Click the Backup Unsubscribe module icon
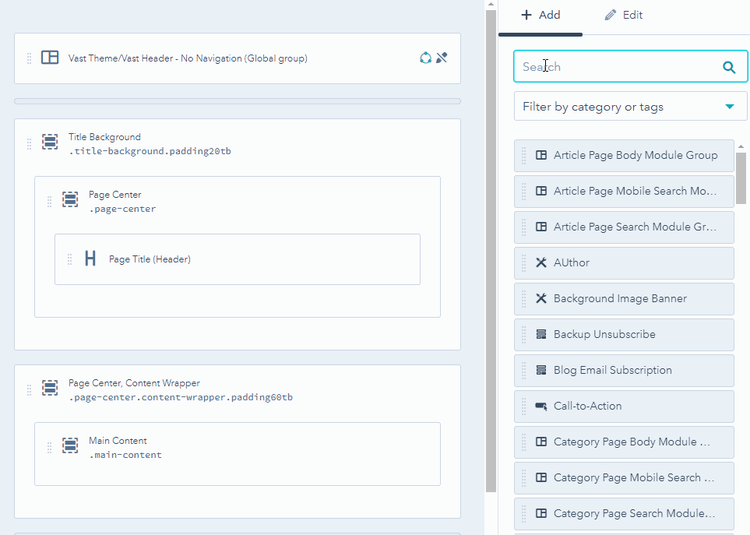This screenshot has height=535, width=750. tap(541, 334)
